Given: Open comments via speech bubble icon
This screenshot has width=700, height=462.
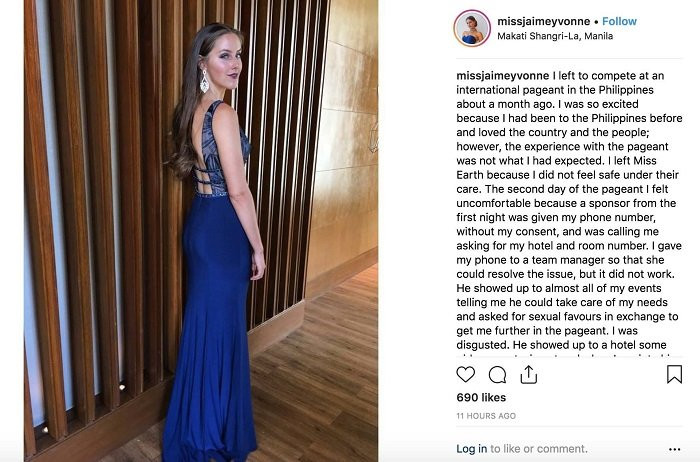Looking at the screenshot, I should point(497,375).
